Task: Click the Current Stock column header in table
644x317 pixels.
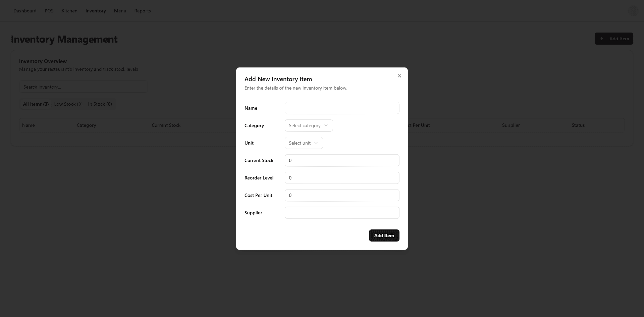Action: (166, 125)
